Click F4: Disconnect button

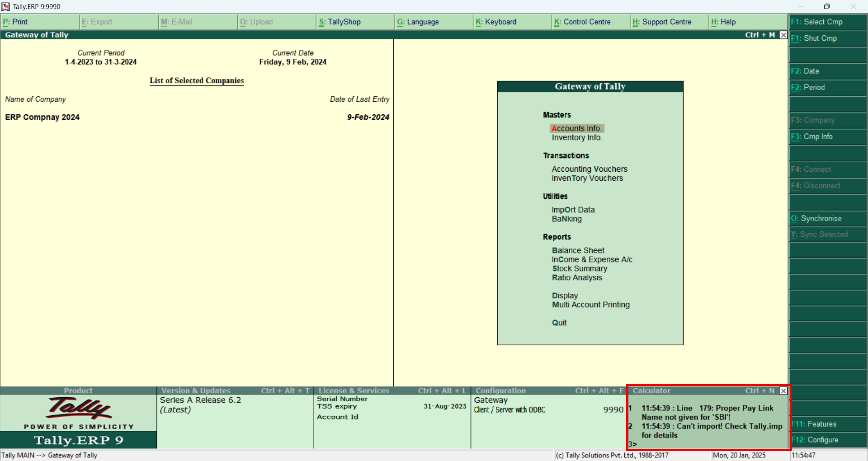pyautogui.click(x=828, y=186)
